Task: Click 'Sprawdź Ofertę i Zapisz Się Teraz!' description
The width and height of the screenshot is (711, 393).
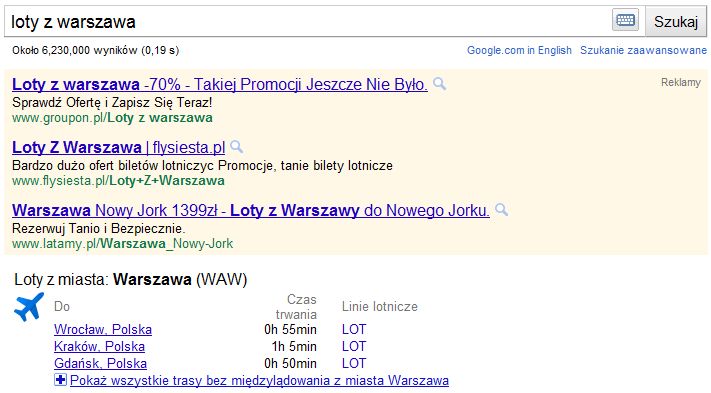Action: 112,102
